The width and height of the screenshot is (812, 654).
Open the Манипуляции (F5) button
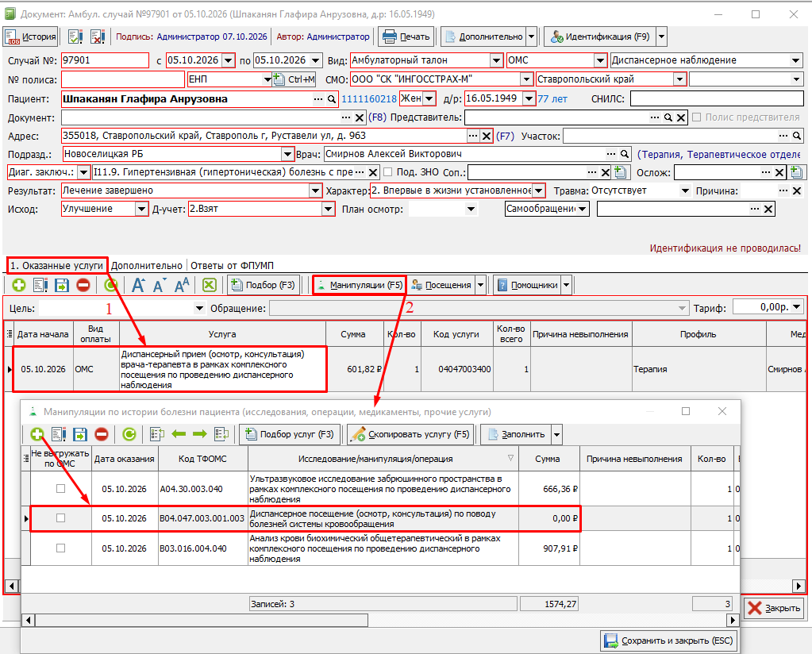pos(360,285)
